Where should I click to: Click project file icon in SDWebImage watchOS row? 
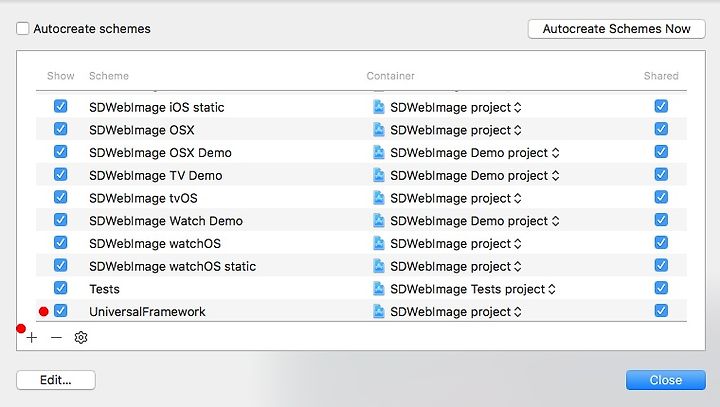coord(379,243)
